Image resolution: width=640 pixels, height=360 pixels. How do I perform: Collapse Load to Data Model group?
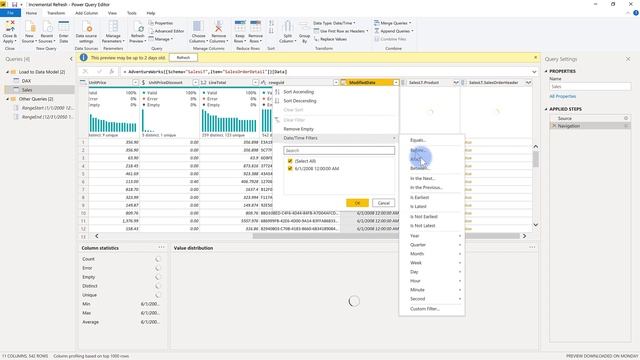7,72
